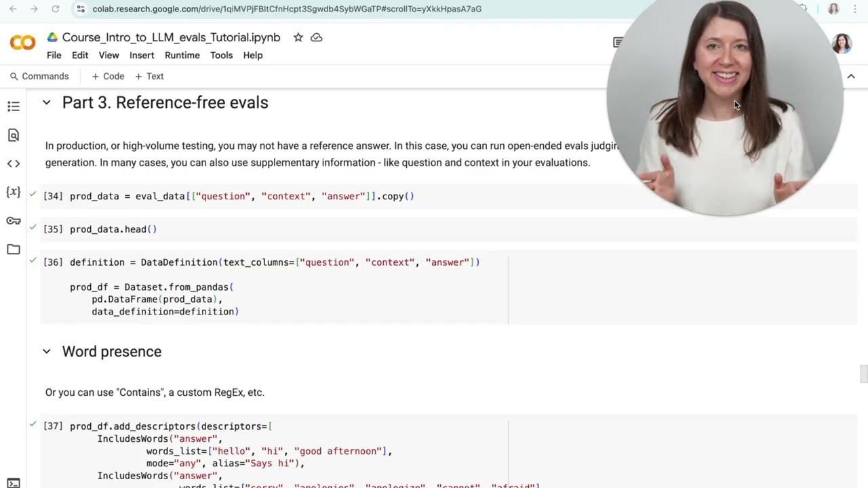Click the Drive icon beside notebook title
Image resolution: width=868 pixels, height=488 pixels.
click(x=52, y=37)
